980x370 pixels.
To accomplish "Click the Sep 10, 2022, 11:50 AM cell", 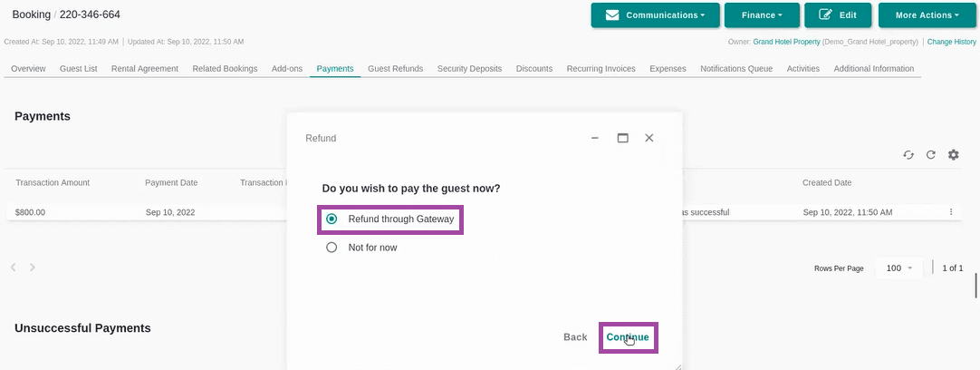I will [x=848, y=212].
